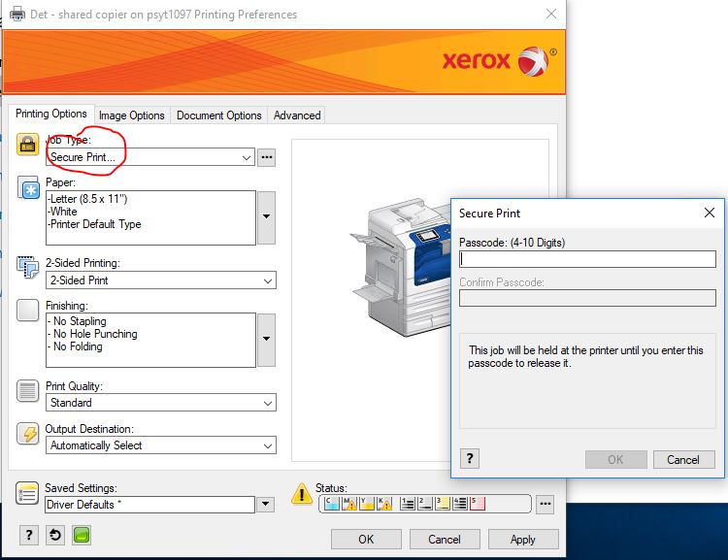The image size is (728, 560).
Task: Click the reset defaults circular arrow icon
Action: 55,535
